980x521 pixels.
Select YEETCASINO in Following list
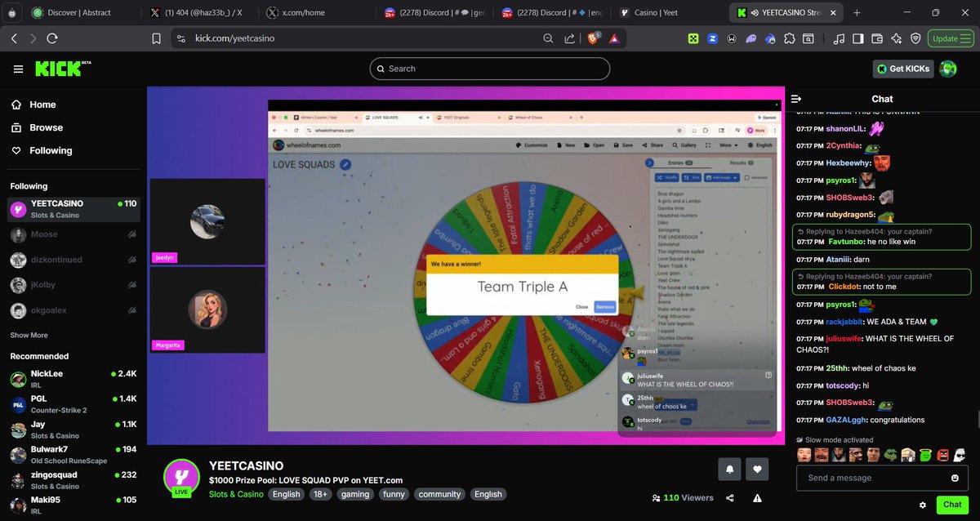(x=73, y=209)
